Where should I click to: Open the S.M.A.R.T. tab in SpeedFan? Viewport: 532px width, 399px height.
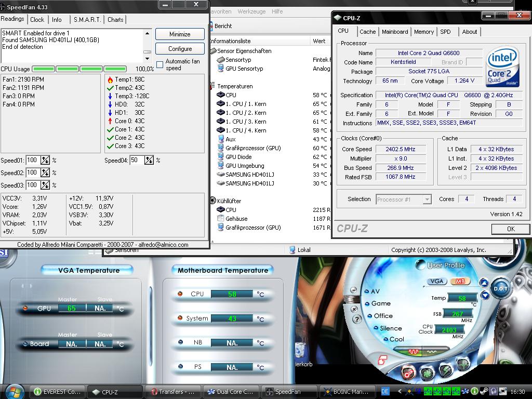87,20
